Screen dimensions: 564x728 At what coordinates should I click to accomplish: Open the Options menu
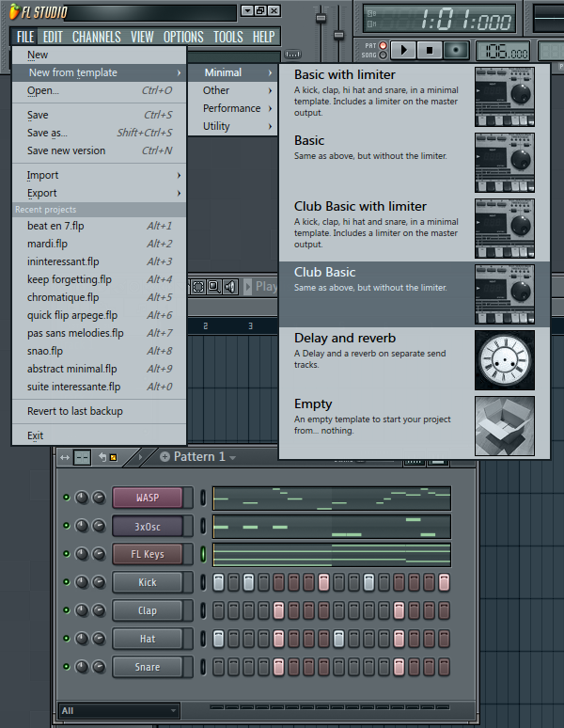183,37
